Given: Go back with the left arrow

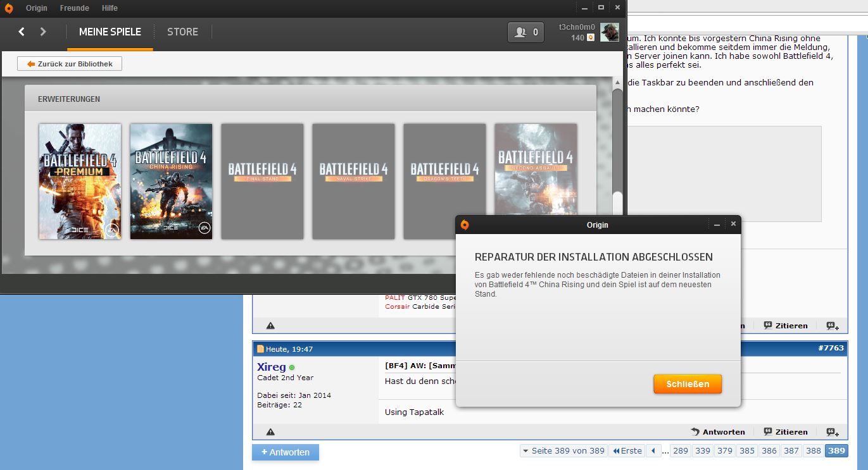Looking at the screenshot, I should (x=22, y=32).
